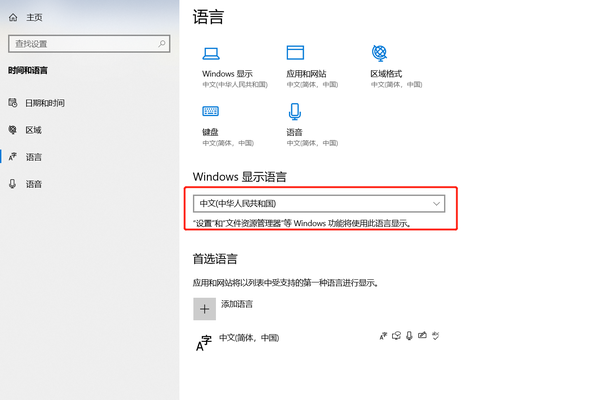This screenshot has height=400, width=600.
Task: Click the 添加语言 label
Action: point(237,304)
